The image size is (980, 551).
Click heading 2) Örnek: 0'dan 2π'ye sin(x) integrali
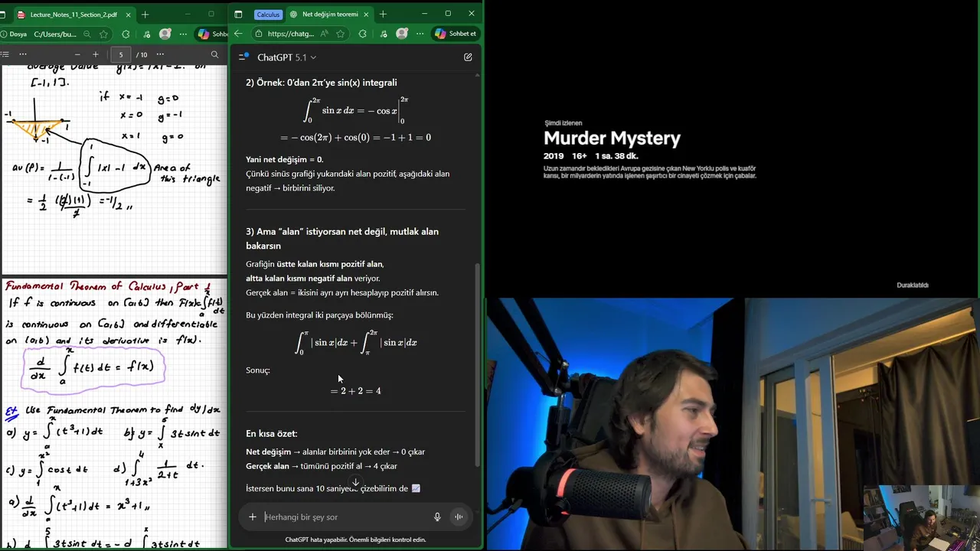coord(322,83)
